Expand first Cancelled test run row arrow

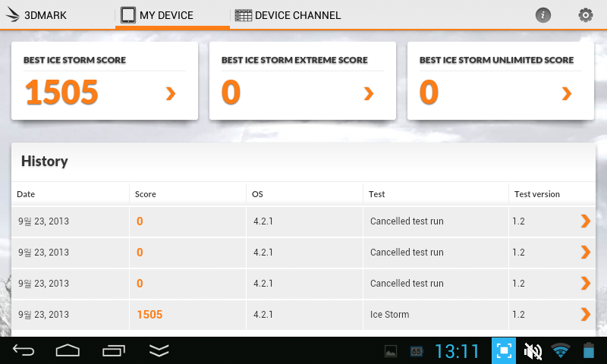(x=585, y=221)
